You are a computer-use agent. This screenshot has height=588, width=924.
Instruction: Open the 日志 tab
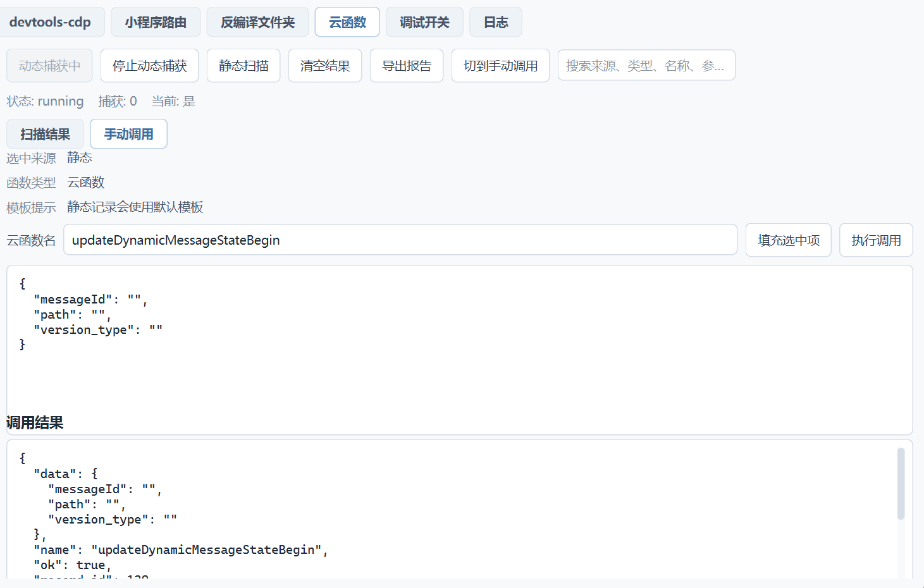tap(496, 22)
